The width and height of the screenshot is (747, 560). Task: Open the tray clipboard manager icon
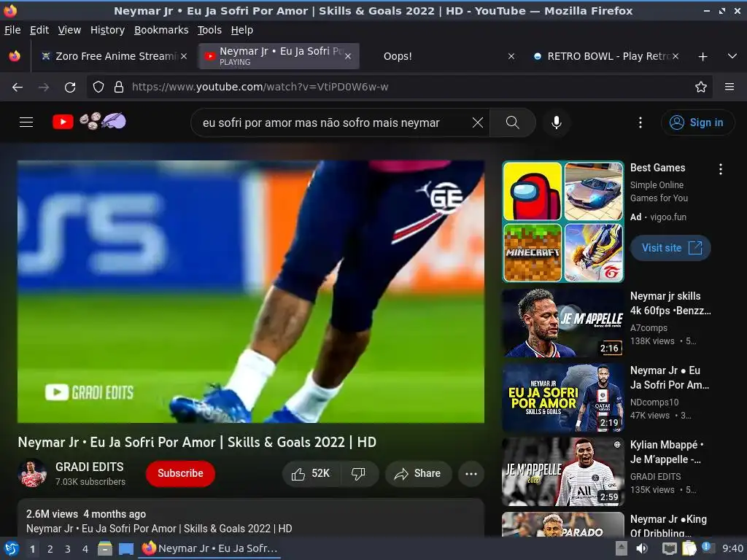(689, 548)
